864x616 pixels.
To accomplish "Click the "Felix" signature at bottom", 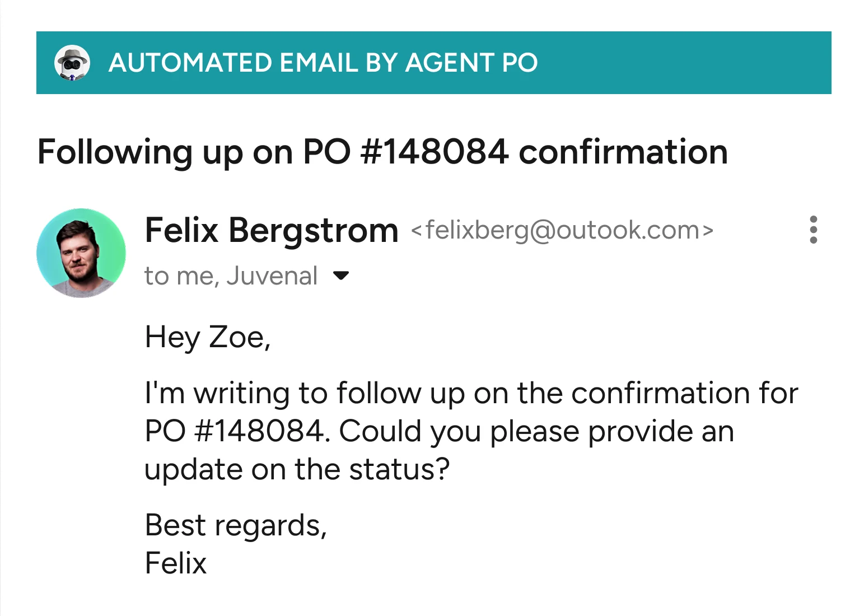I will click(x=176, y=563).
